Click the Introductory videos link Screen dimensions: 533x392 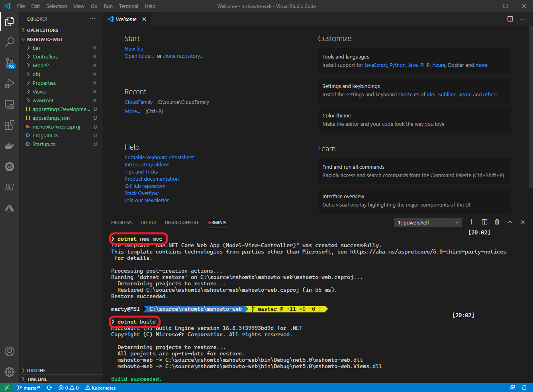tap(147, 164)
